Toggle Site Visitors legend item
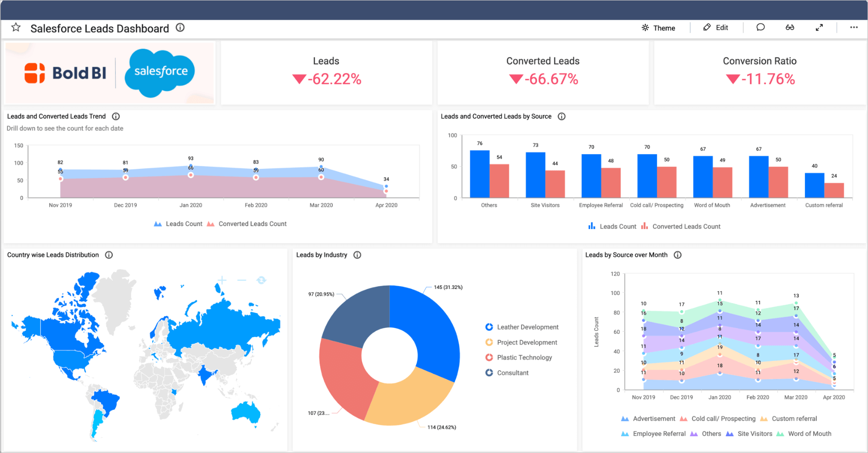 point(749,434)
